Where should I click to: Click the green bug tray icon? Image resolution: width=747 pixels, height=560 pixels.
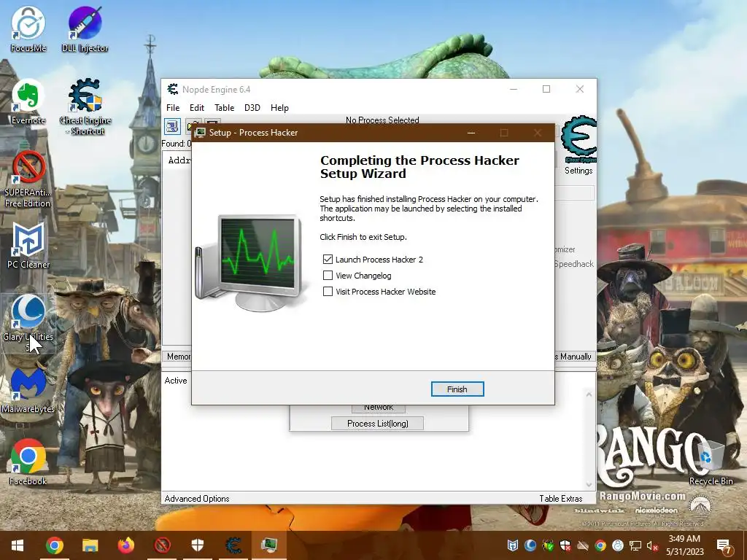548,545
